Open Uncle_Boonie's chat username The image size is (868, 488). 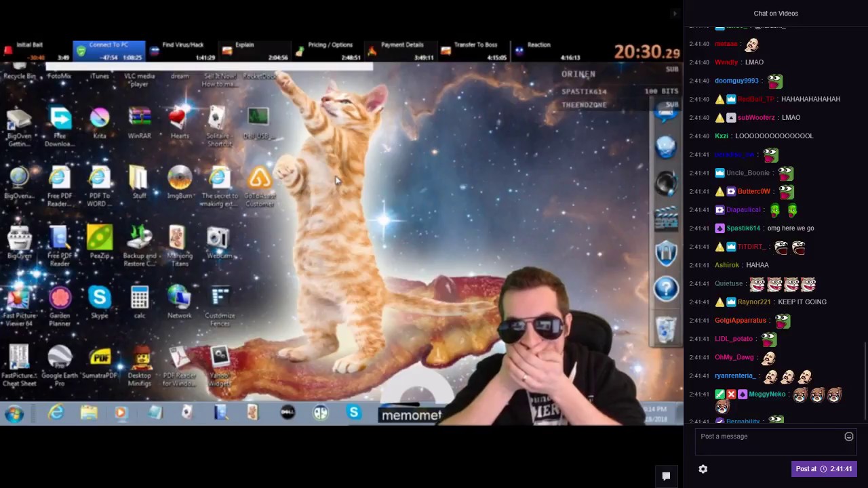click(748, 173)
